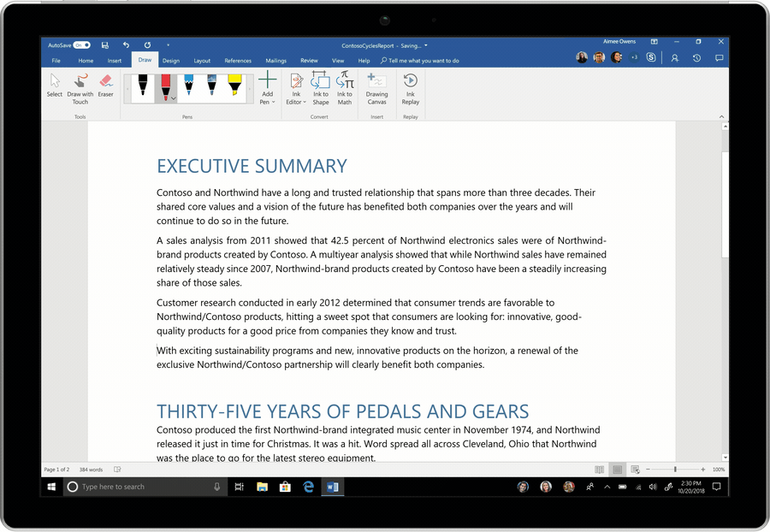Activate the Eraser tool

click(105, 86)
